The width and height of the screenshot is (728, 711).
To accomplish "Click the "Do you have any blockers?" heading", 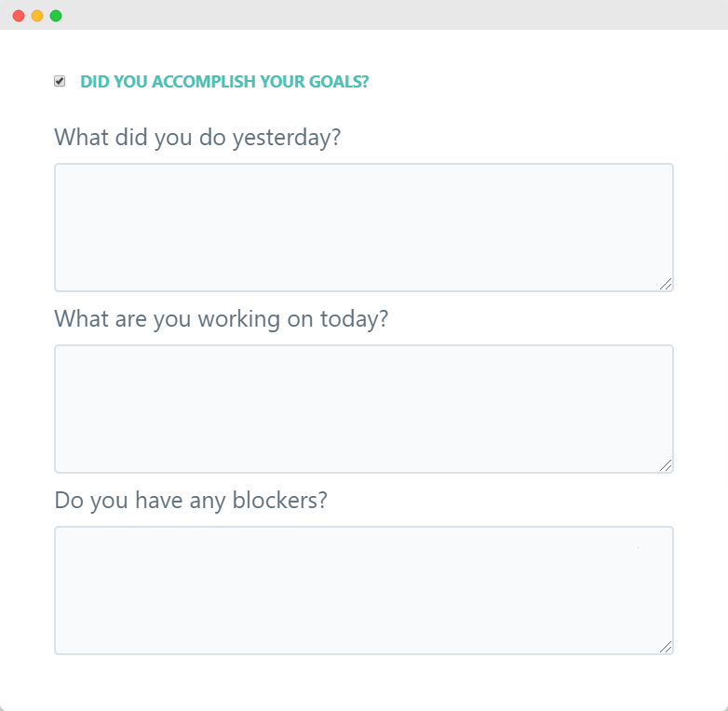I will [191, 501].
